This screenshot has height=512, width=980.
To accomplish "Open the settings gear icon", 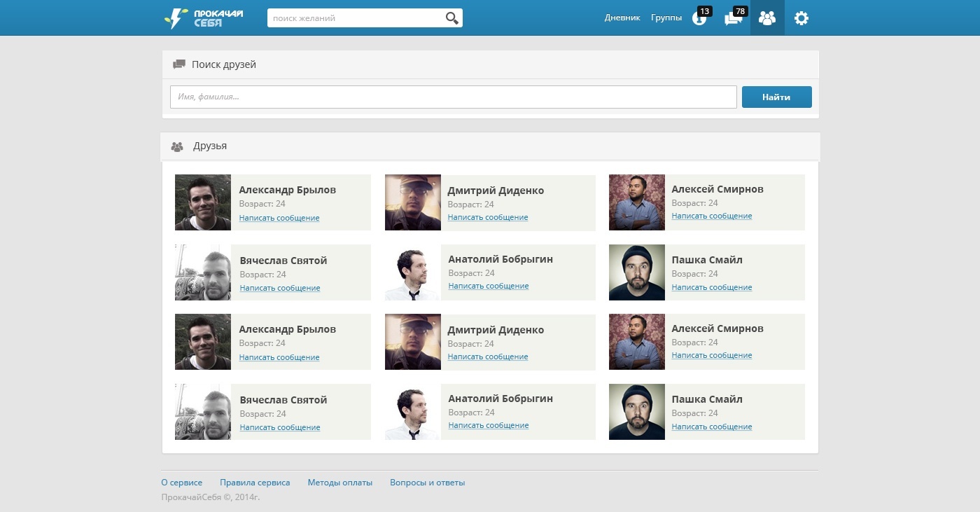I will point(801,18).
